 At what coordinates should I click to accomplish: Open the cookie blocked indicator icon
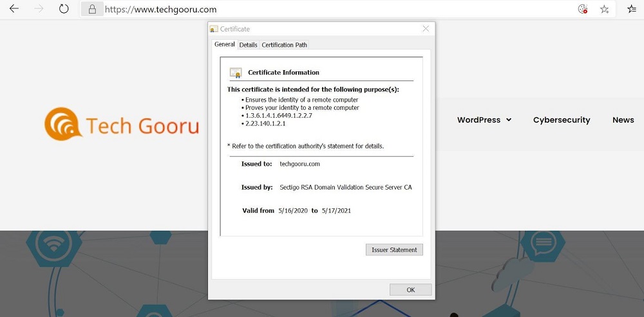pos(583,9)
